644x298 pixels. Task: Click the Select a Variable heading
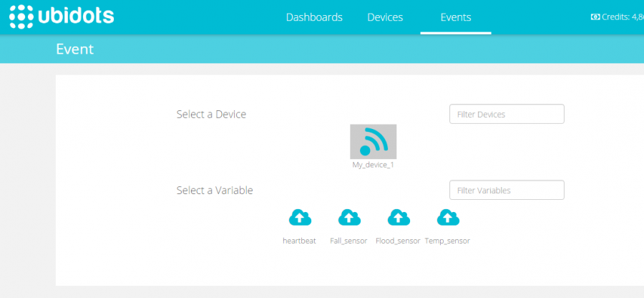click(x=215, y=191)
